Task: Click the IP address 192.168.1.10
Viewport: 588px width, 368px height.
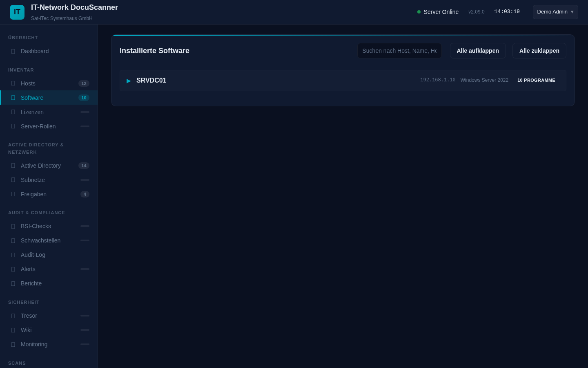Action: [x=438, y=80]
